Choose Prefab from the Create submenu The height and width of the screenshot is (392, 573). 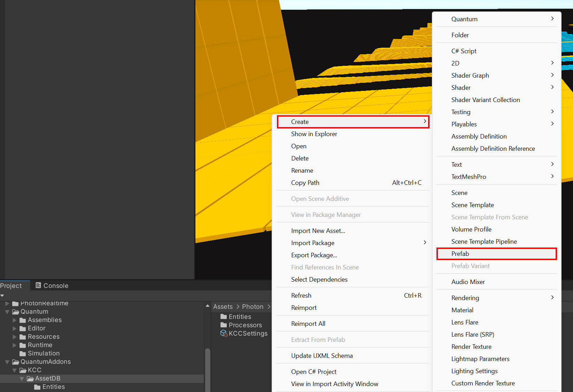[x=496, y=254]
